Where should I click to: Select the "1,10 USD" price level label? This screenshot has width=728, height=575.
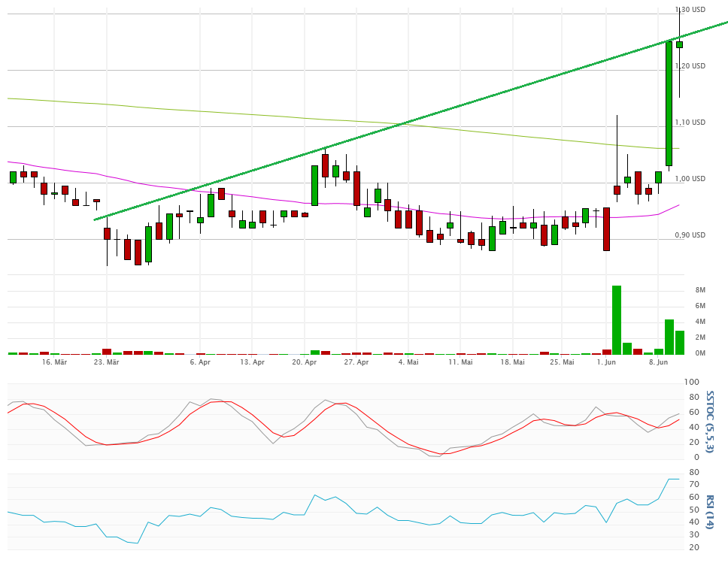point(690,123)
